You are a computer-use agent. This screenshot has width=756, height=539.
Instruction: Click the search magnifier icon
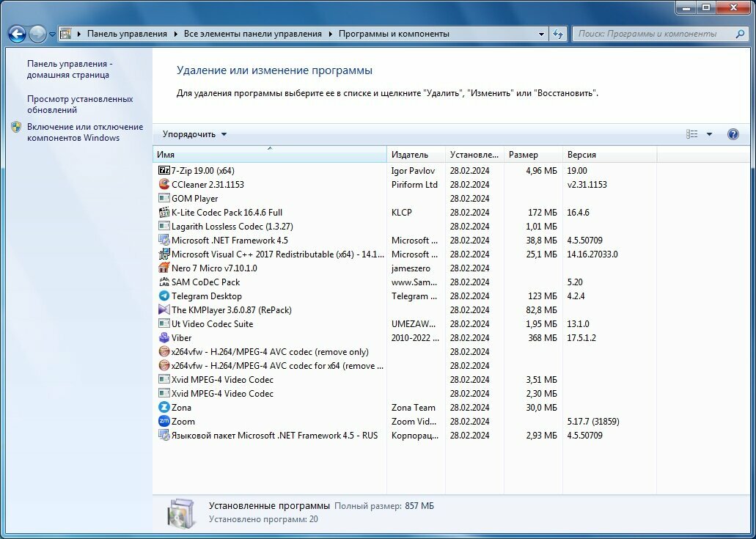pos(740,34)
